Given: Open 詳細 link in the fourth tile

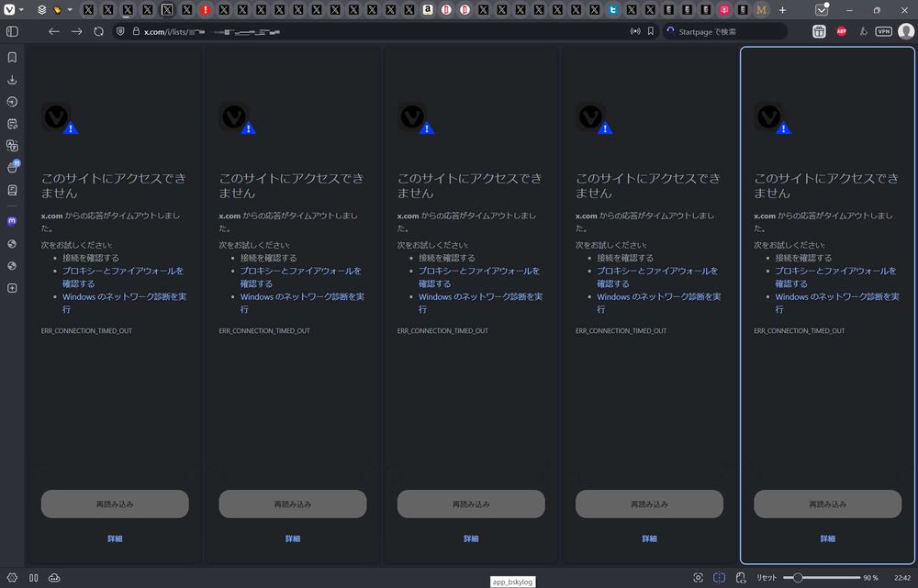Looking at the screenshot, I should [x=649, y=538].
